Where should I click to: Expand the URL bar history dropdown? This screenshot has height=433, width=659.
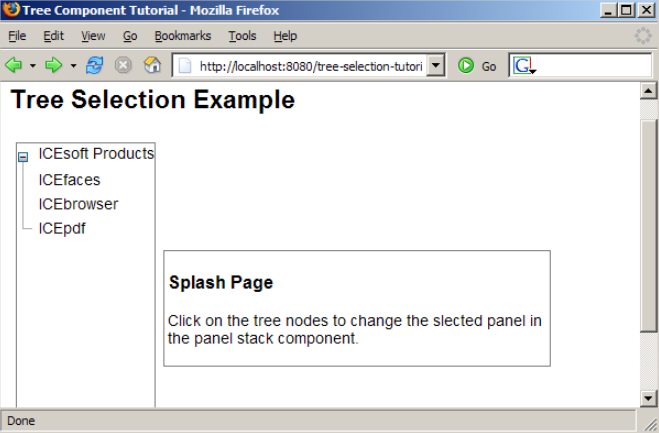click(x=436, y=66)
